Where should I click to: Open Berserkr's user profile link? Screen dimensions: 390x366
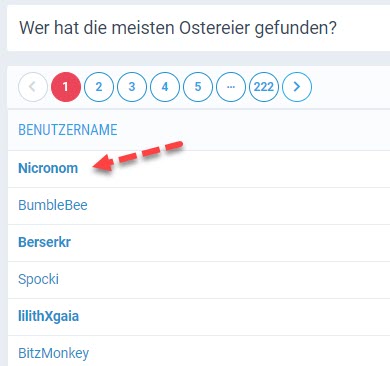click(x=44, y=242)
